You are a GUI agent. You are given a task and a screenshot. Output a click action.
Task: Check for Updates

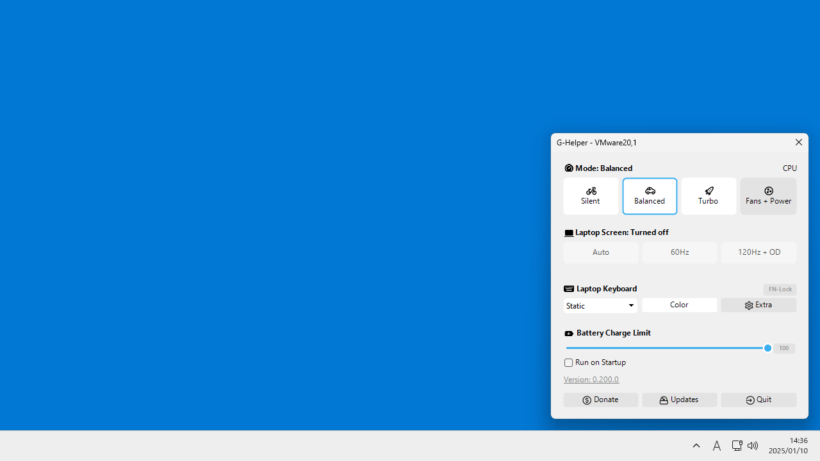679,400
